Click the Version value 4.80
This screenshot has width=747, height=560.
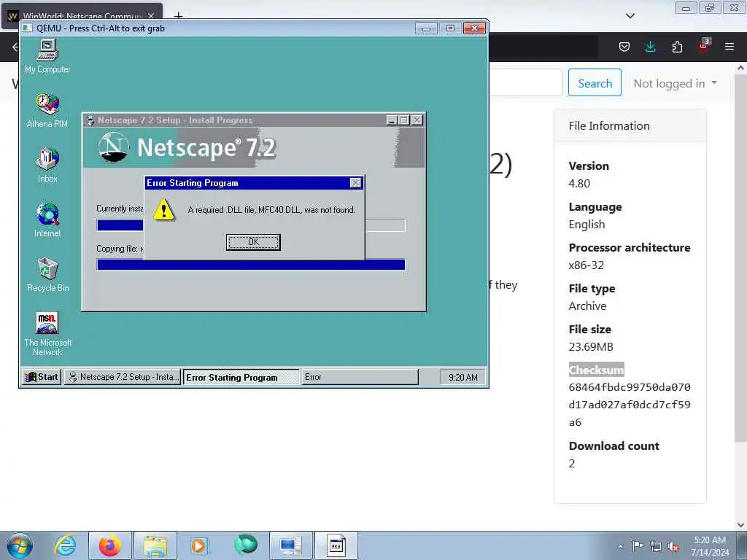coord(579,183)
